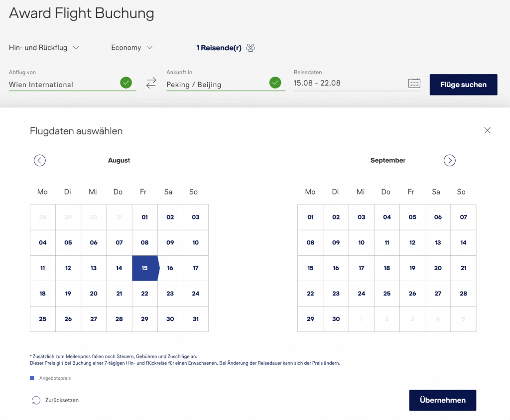Viewport: 510px width, 420px height.
Task: Click the swap airports arrows icon
Action: [x=151, y=83]
